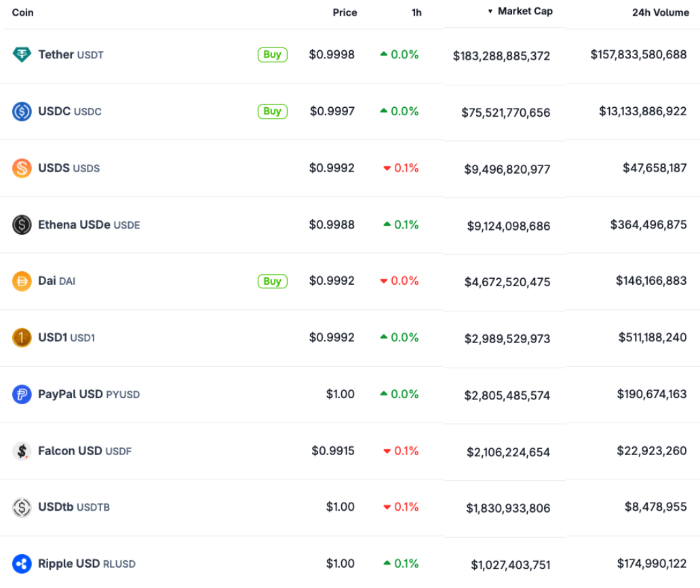Click the Buy button for Tether
This screenshot has height=588, width=700.
(272, 54)
